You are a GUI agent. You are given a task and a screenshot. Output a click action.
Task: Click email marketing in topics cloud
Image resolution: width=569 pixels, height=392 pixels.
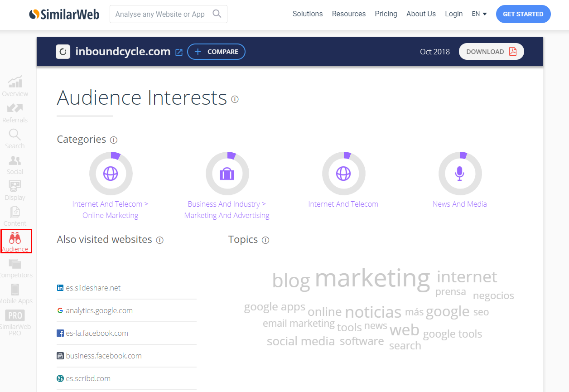tap(299, 323)
